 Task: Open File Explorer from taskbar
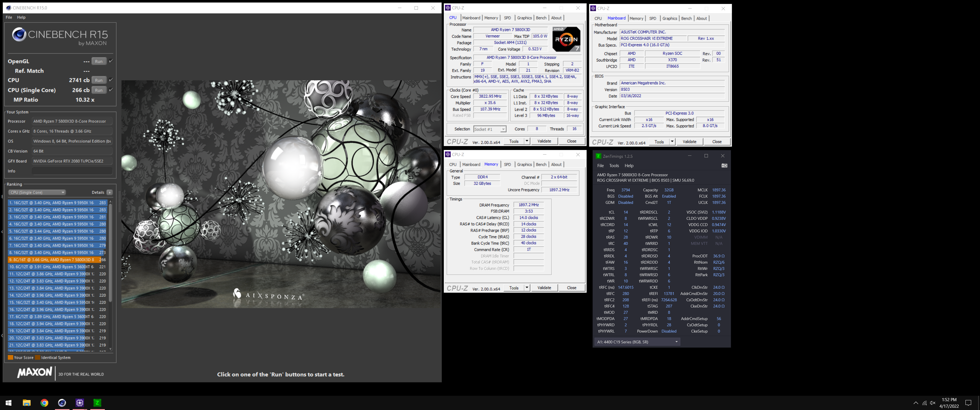pos(26,403)
